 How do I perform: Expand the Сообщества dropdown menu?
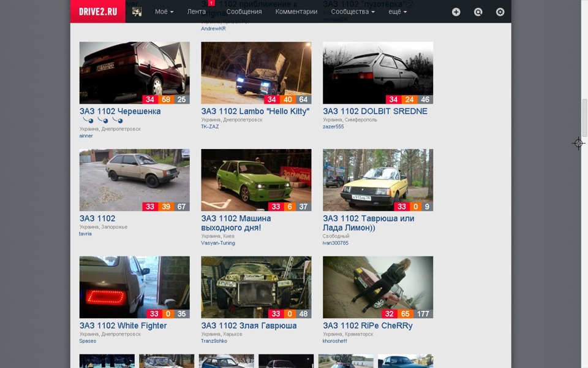(353, 12)
